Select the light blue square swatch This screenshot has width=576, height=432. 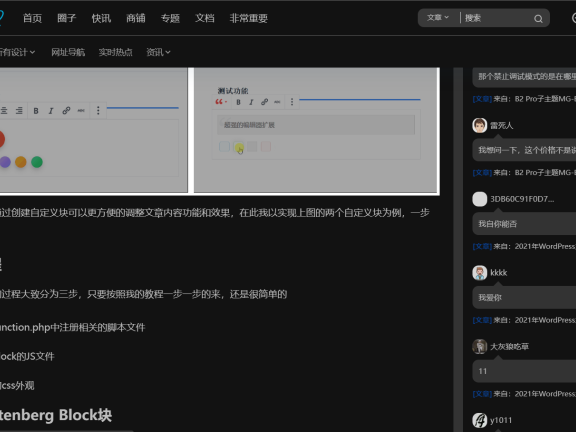point(224,147)
